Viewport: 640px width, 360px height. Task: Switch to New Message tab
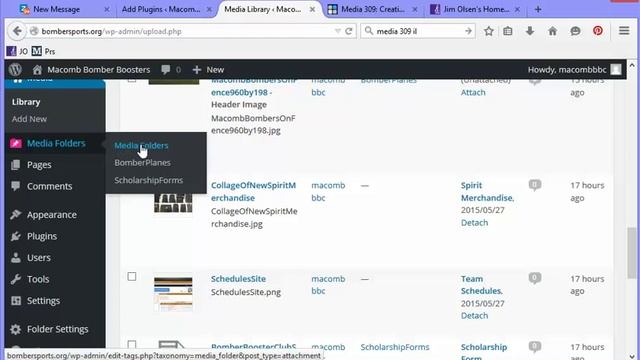pyautogui.click(x=65, y=9)
